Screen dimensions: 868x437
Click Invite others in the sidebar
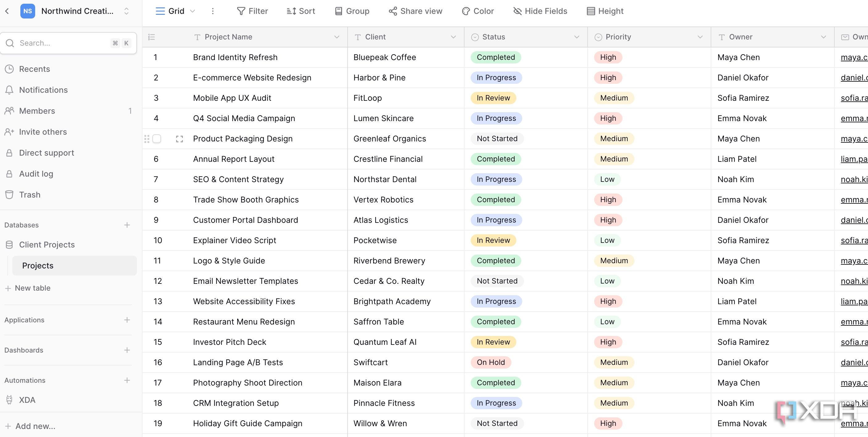[x=68, y=132]
